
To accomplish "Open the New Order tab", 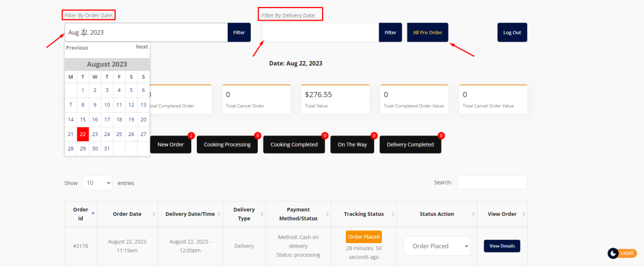I will (170, 145).
